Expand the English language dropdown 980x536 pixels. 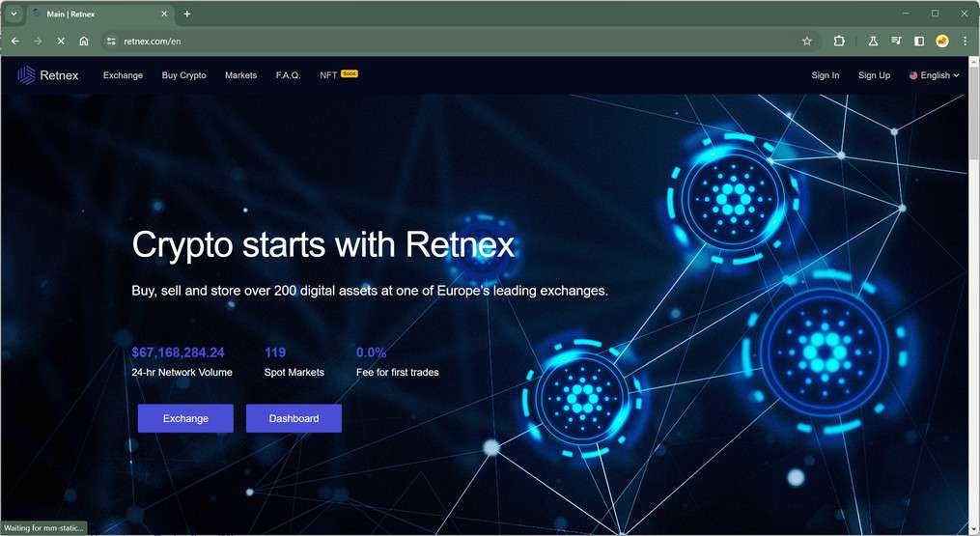(x=934, y=75)
